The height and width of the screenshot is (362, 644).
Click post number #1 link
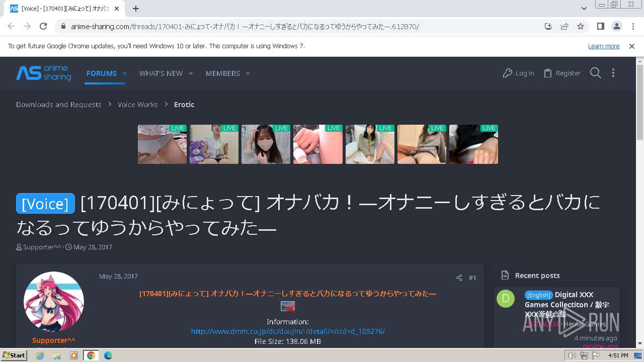click(x=472, y=278)
